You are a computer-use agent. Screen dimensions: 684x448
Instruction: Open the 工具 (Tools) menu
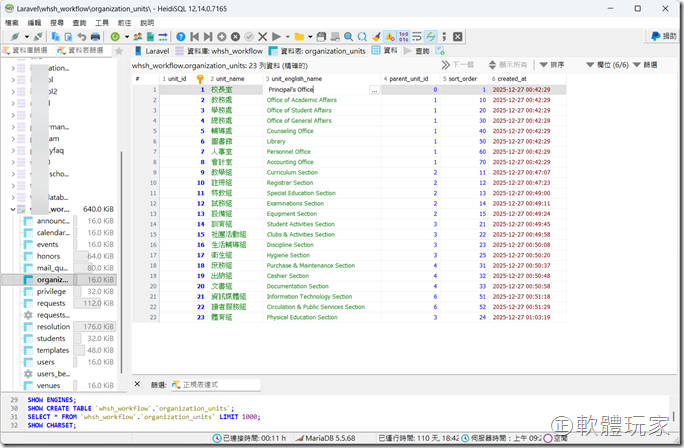(102, 21)
